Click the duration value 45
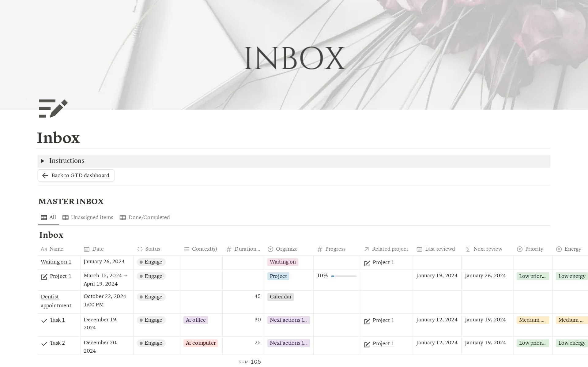Screen dimensions: 588x367 point(258,297)
